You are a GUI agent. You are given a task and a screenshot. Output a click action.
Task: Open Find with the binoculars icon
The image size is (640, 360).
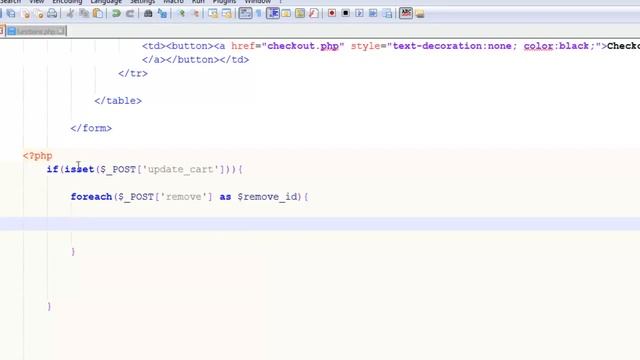point(148,13)
